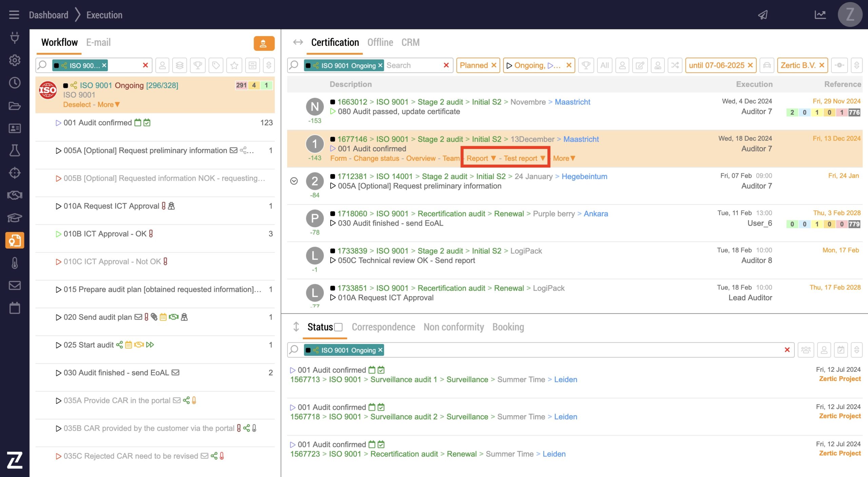Viewport: 868px width, 477px height.
Task: Click the Change status link
Action: click(x=376, y=158)
